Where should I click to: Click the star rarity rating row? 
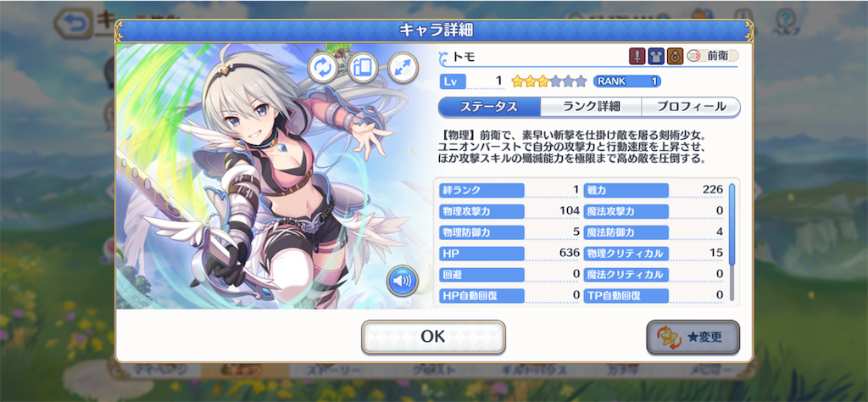(548, 81)
